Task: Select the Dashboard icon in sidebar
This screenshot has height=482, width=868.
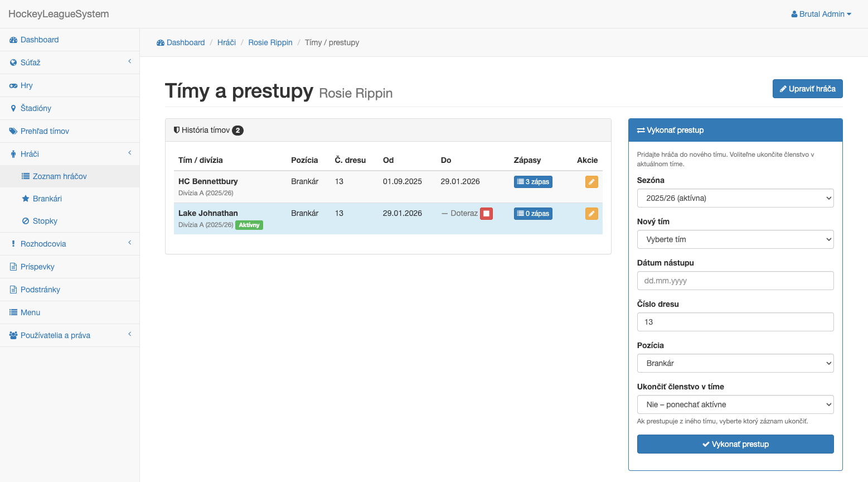Action: 13,40
